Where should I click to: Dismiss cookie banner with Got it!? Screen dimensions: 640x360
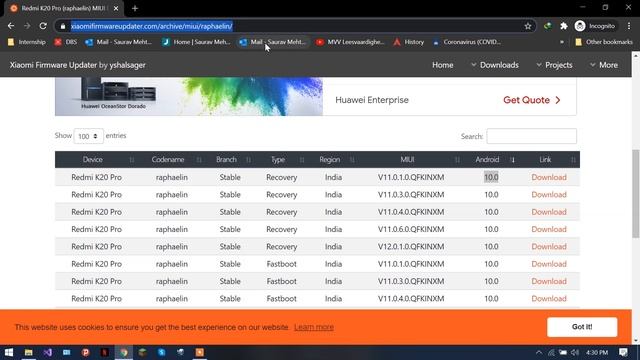coord(582,327)
